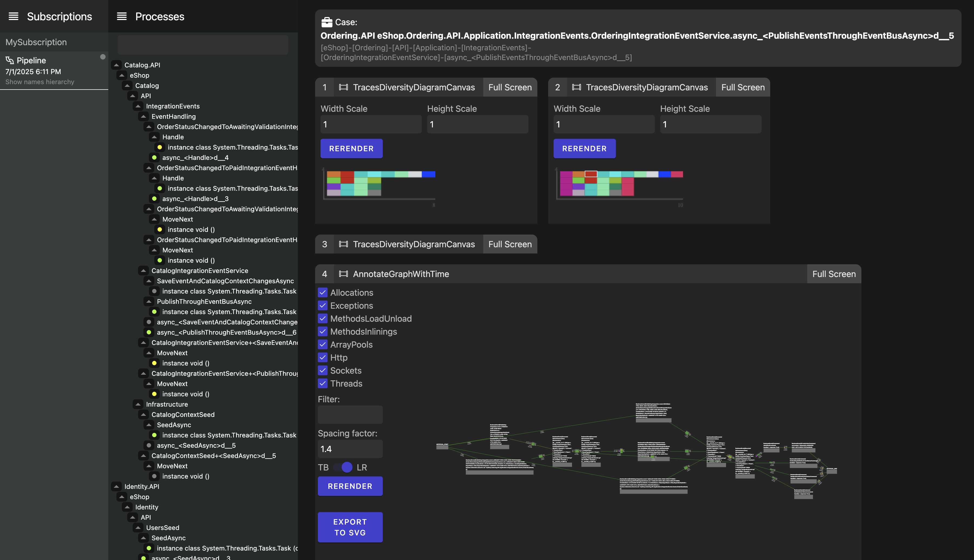This screenshot has width=974, height=560.
Task: Toggle the Allocations checkbox
Action: tap(322, 293)
